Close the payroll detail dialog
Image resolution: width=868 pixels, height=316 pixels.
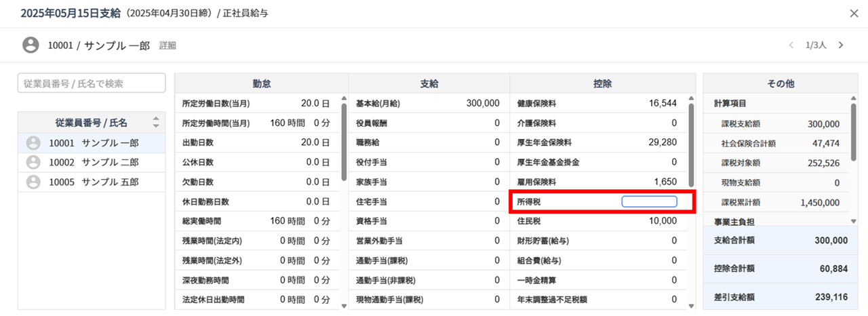pos(853,13)
